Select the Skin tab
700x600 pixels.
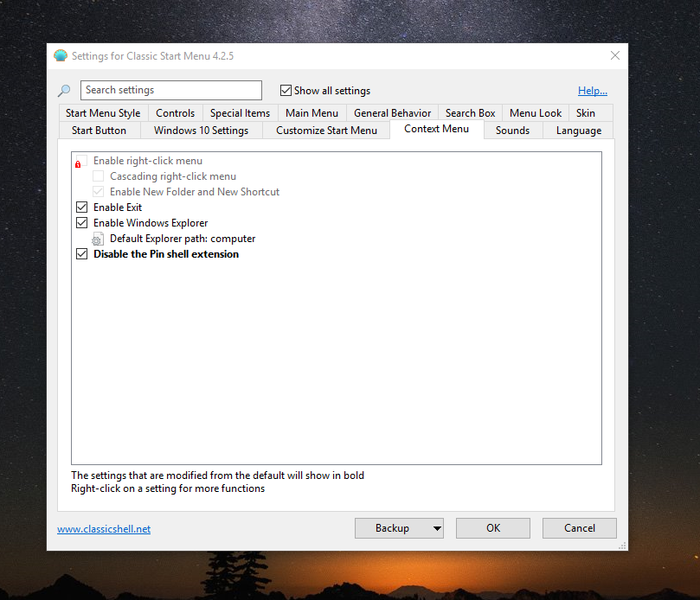click(586, 113)
